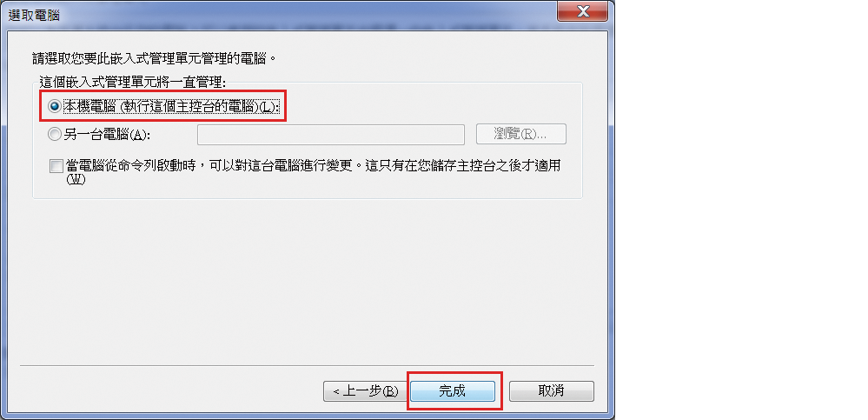
Task: Click the 本機電腦 (執行這個主控台的電腦) label text
Action: pyautogui.click(x=173, y=107)
